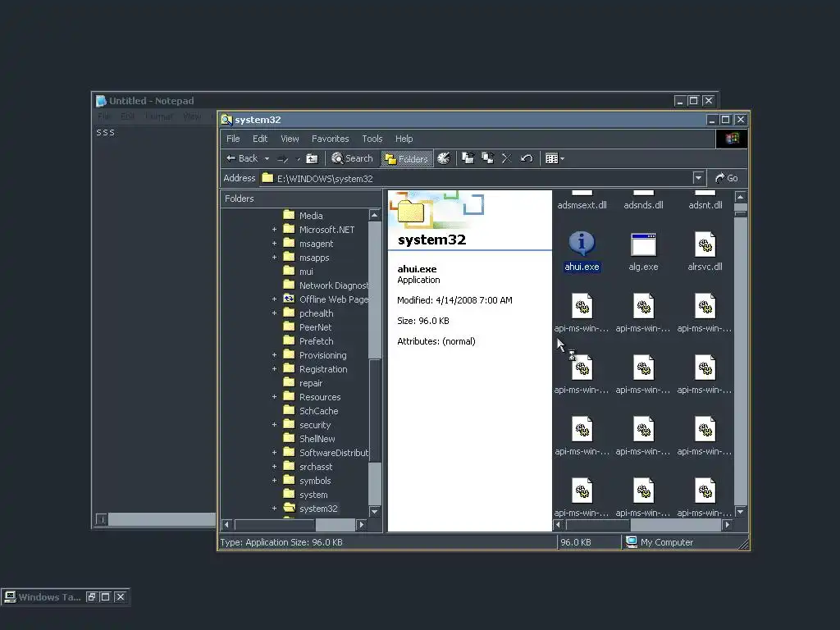Select the adsnds.dll file
Image resolution: width=840 pixels, height=630 pixels.
pos(643,205)
